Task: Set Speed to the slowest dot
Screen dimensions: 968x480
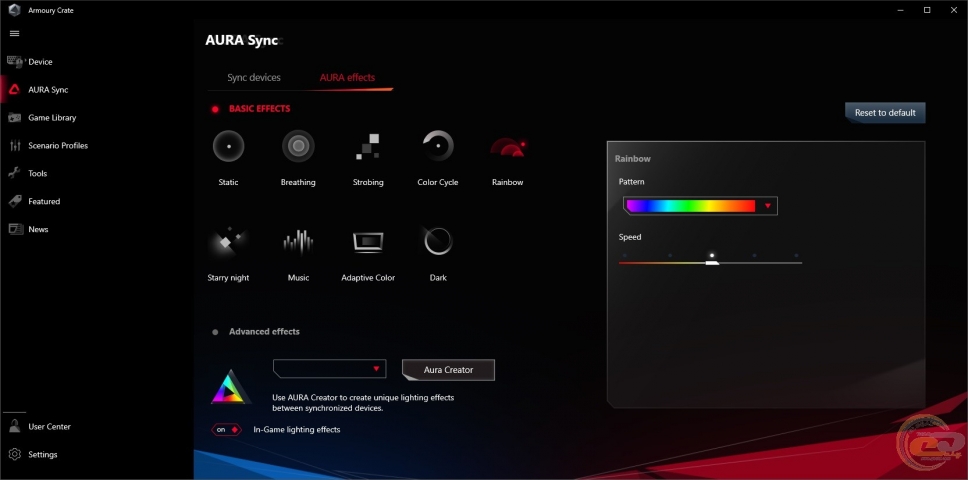Action: pos(624,255)
